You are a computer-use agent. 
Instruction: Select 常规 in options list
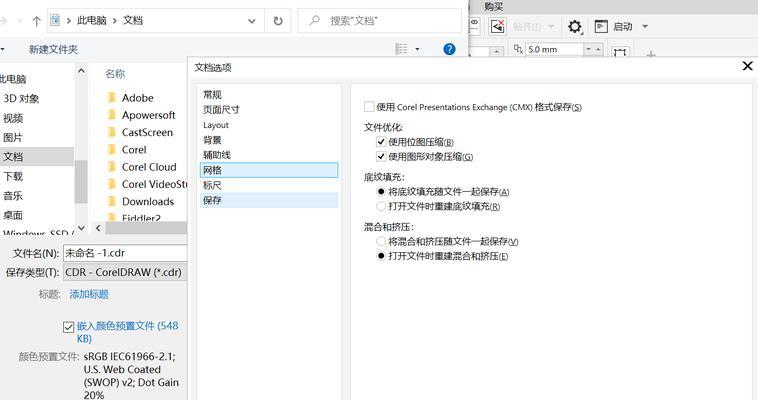pyautogui.click(x=269, y=95)
